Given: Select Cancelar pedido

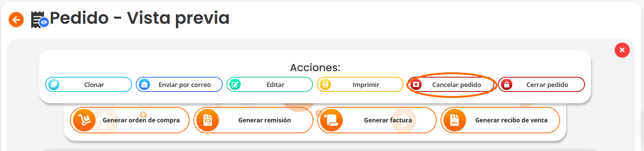Looking at the screenshot, I should 456,85.
